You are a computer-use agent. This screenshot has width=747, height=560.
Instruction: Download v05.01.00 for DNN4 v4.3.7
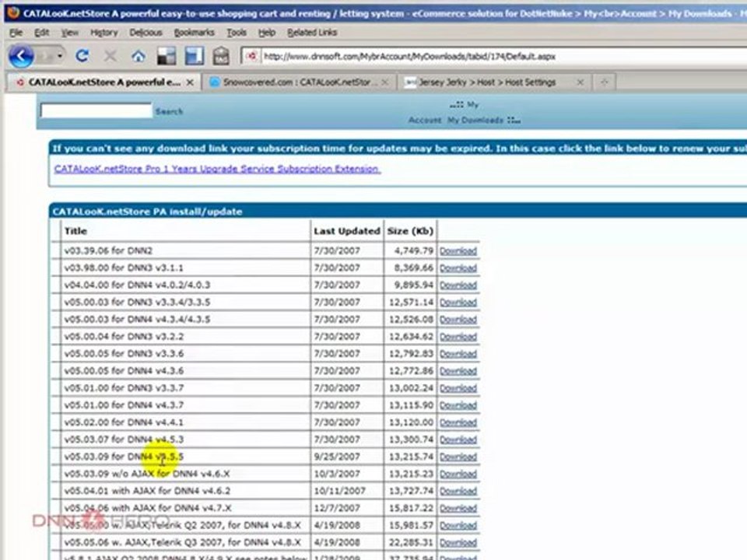(x=458, y=405)
